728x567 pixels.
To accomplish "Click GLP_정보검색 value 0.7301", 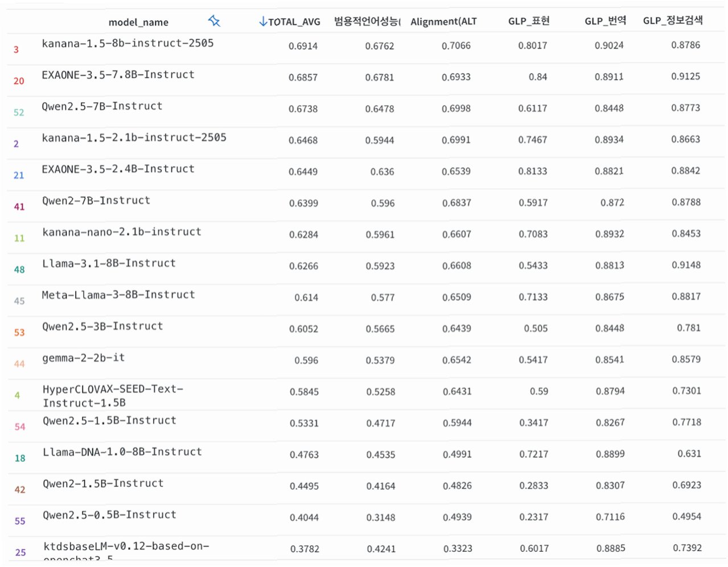I will click(686, 391).
